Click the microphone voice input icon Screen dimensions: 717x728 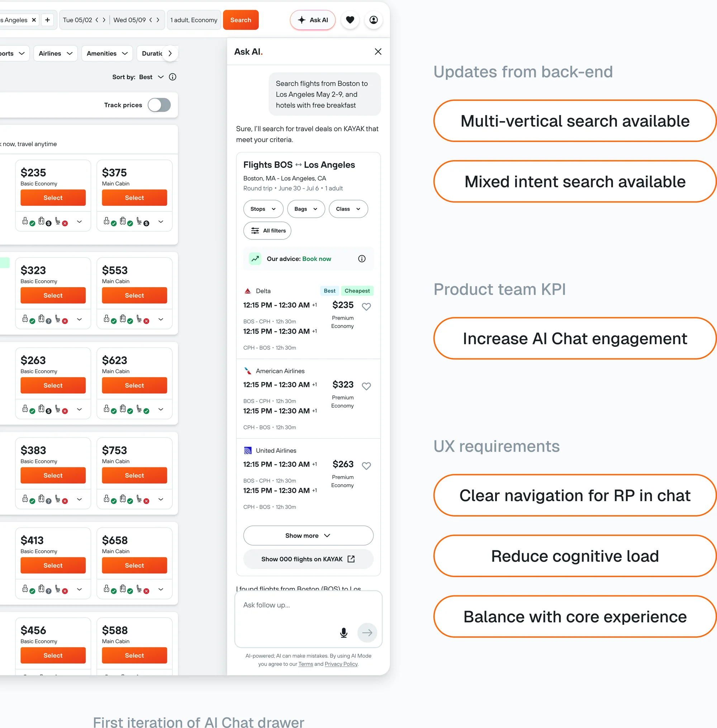click(343, 633)
